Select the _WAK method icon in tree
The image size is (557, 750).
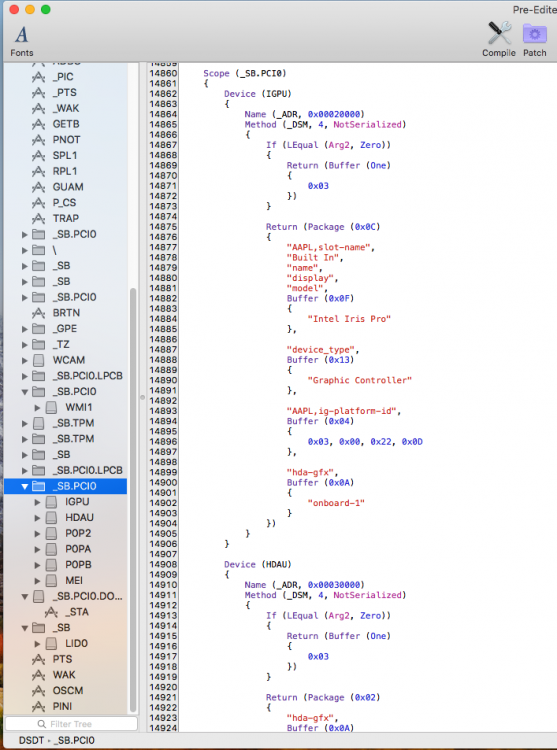pyautogui.click(x=39, y=108)
